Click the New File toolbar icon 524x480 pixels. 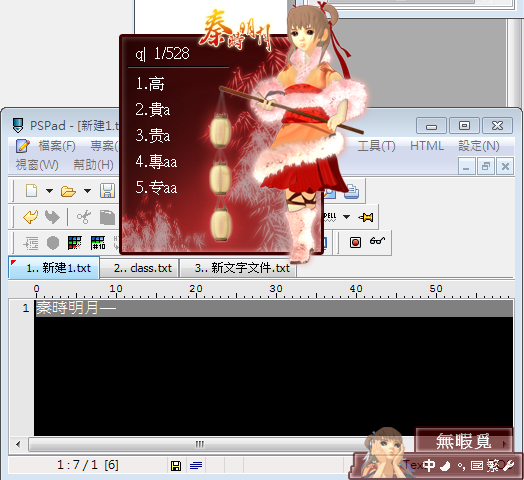point(31,191)
